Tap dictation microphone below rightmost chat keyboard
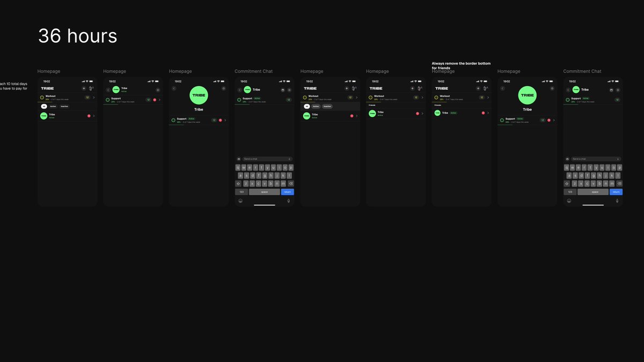This screenshot has height=362, width=644. [x=617, y=201]
